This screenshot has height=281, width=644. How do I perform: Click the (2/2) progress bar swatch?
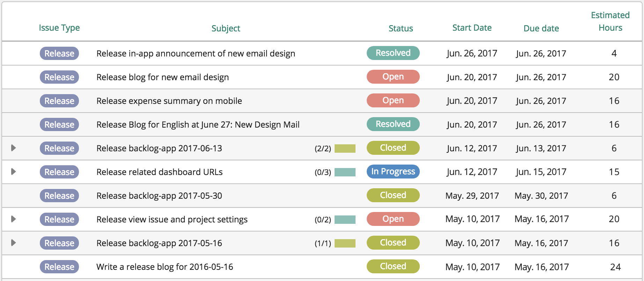(x=345, y=149)
